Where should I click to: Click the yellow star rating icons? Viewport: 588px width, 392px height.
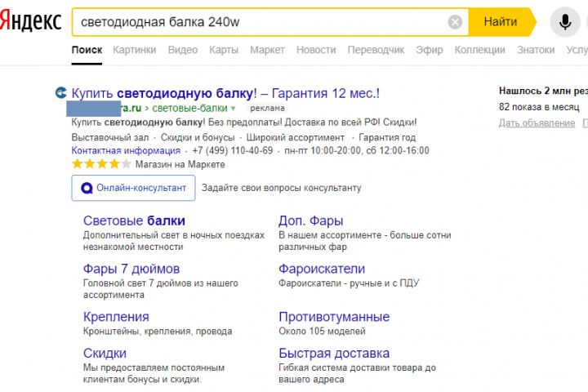pos(100,164)
